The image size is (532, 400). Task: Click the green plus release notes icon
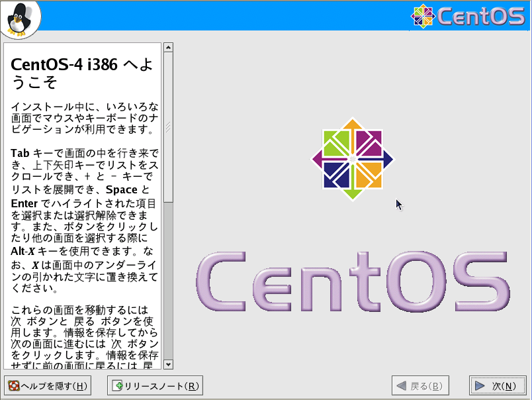(117, 385)
